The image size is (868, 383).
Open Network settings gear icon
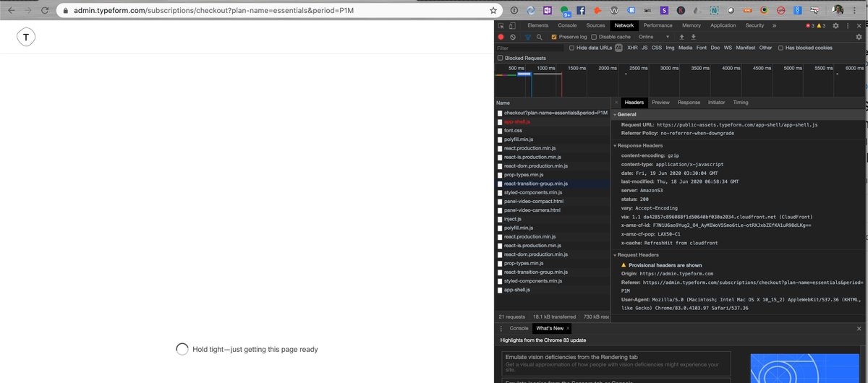(x=859, y=37)
